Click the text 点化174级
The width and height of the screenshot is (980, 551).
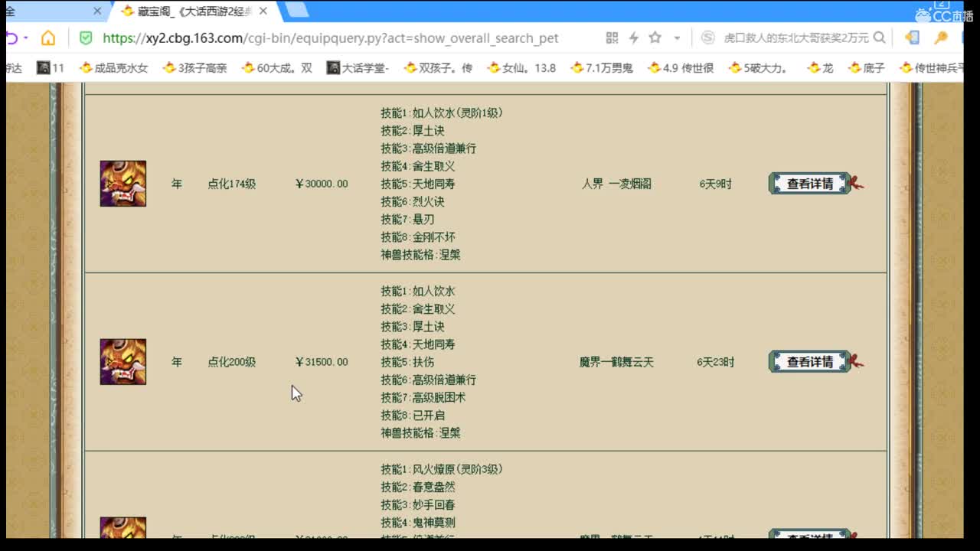pos(231,184)
